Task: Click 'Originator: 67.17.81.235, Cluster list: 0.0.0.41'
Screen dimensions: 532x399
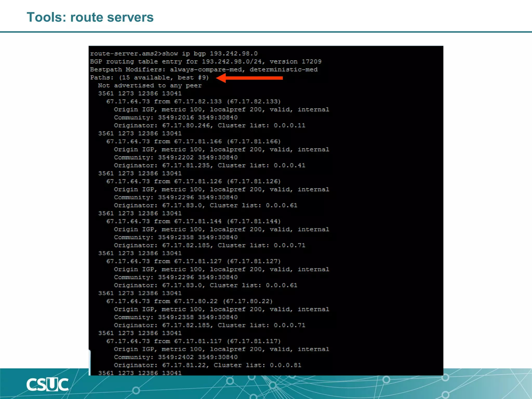Action: click(210, 165)
